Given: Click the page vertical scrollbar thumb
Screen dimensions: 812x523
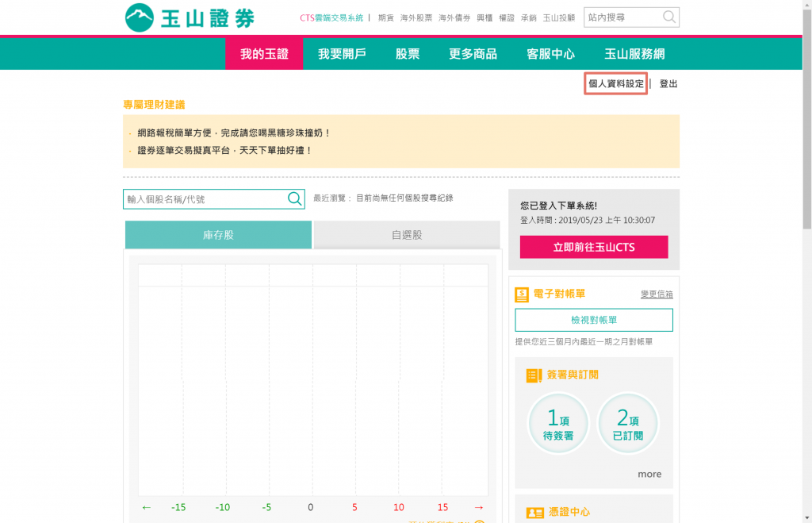Looking at the screenshot, I should point(806,119).
